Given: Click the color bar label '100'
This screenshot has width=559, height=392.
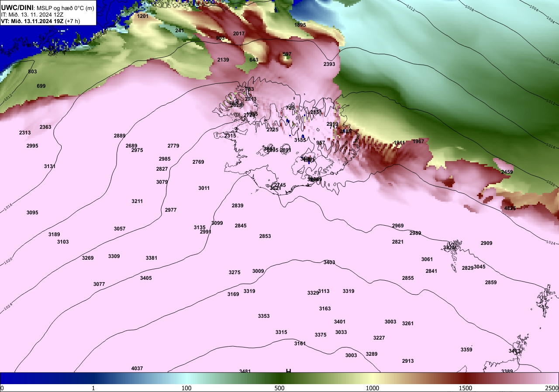Looking at the screenshot, I should (x=186, y=388).
